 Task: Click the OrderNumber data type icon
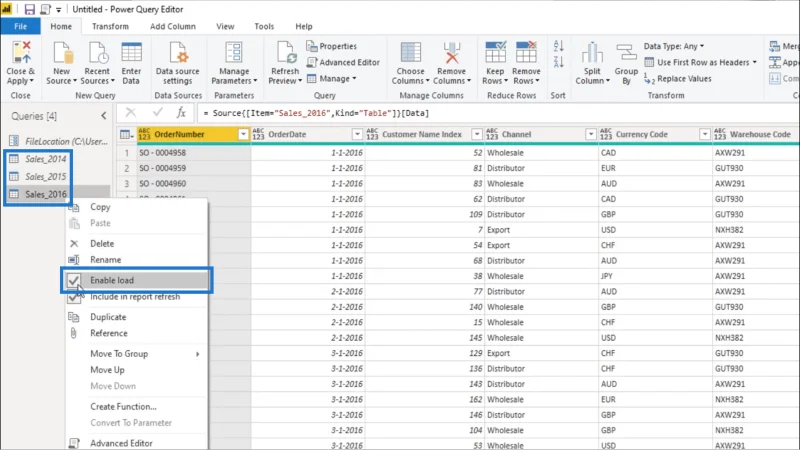[144, 134]
